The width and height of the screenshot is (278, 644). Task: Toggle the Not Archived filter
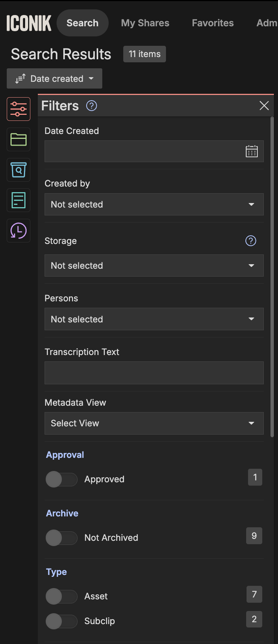tap(61, 538)
